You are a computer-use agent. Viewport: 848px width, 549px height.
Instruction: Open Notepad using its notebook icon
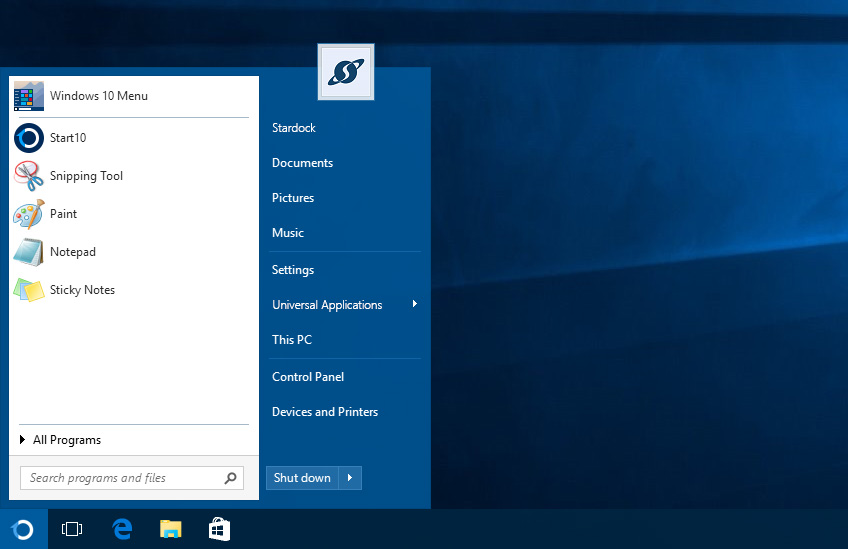(x=29, y=252)
